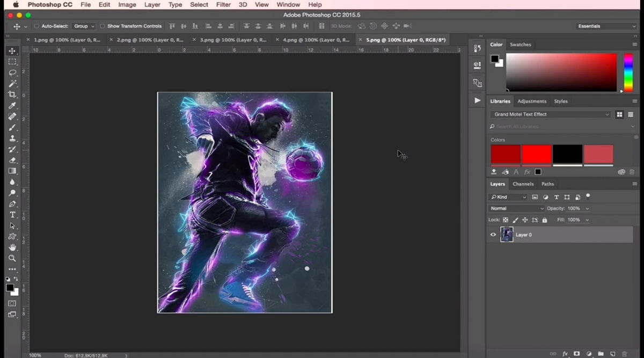Open the Fill slider dropdown arrow
The height and width of the screenshot is (358, 644).
[587, 220]
